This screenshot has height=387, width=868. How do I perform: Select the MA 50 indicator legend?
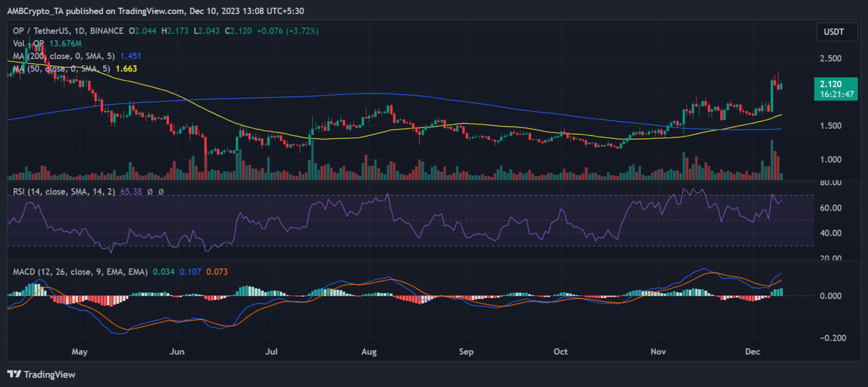59,68
